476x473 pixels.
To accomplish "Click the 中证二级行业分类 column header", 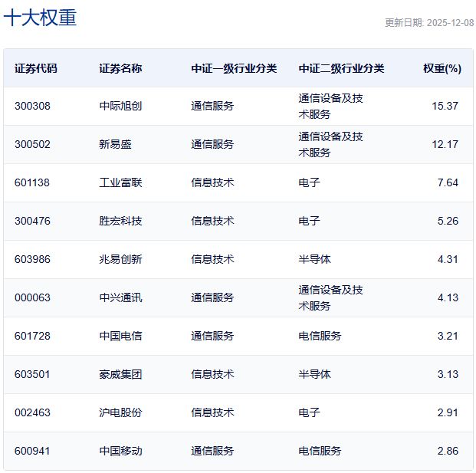I will (x=341, y=68).
